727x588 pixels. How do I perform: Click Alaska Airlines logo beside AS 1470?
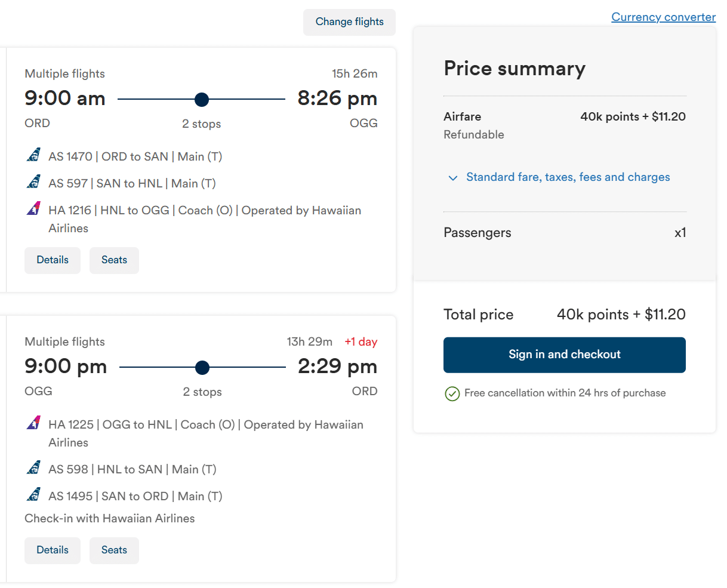(x=34, y=156)
